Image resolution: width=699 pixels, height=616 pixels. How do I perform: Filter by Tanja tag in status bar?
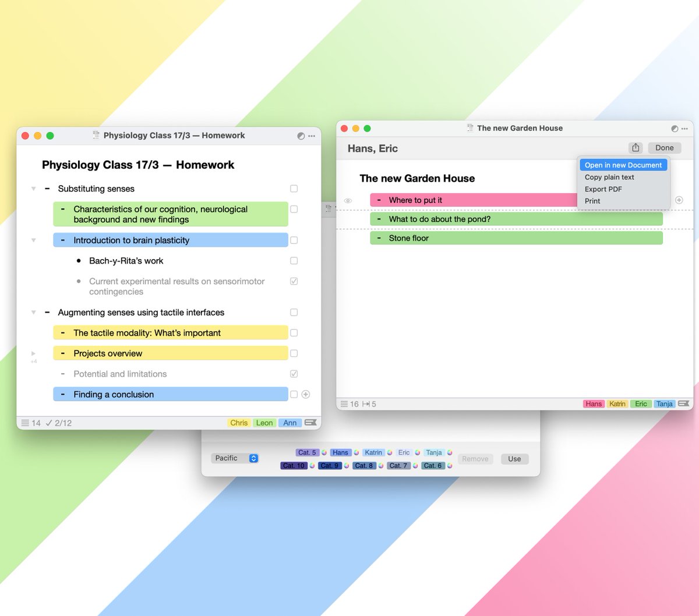click(665, 403)
